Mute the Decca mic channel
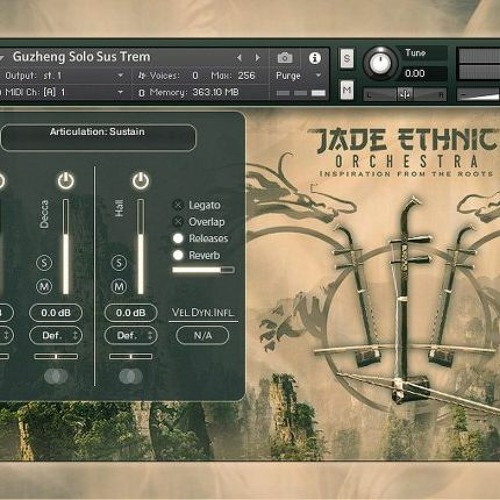500x500 pixels. point(44,286)
